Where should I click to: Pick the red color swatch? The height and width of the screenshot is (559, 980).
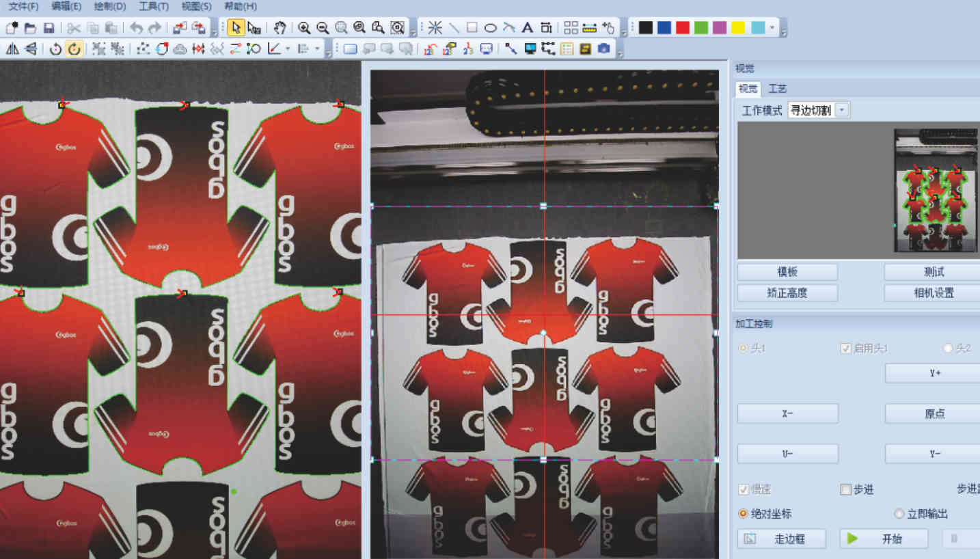(682, 27)
